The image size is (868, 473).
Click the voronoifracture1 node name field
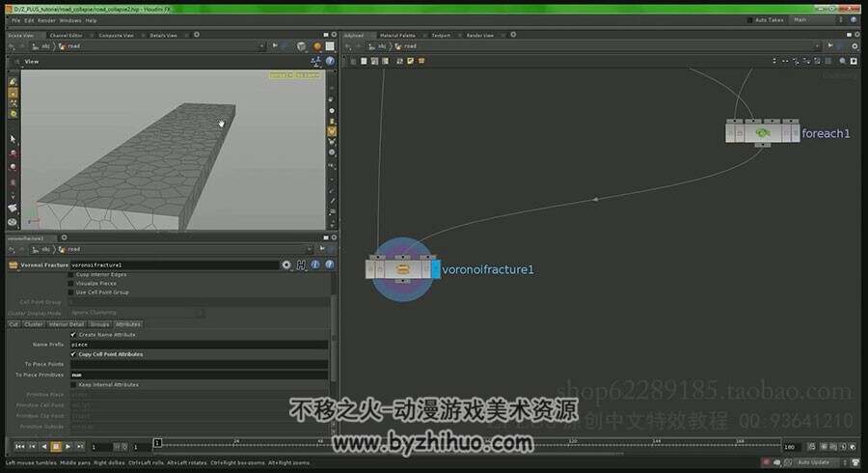tap(175, 264)
